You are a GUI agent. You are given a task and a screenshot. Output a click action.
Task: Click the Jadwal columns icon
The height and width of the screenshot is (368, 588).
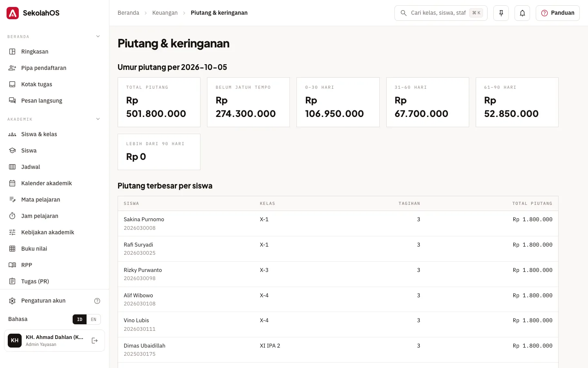pos(12,167)
